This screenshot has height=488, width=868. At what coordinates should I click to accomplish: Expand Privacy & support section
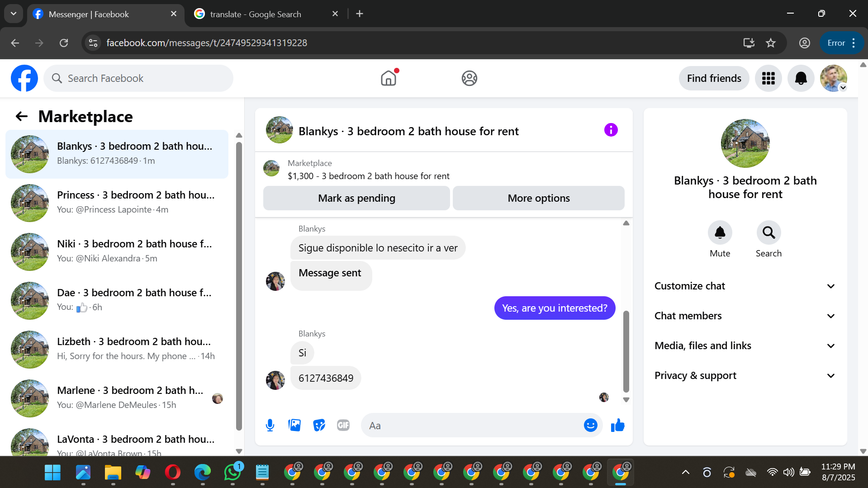[x=745, y=376]
